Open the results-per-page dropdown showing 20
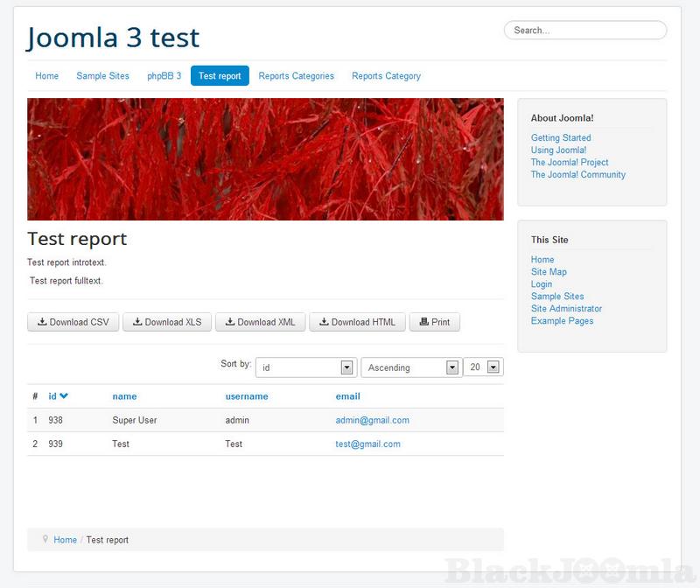 [x=483, y=367]
